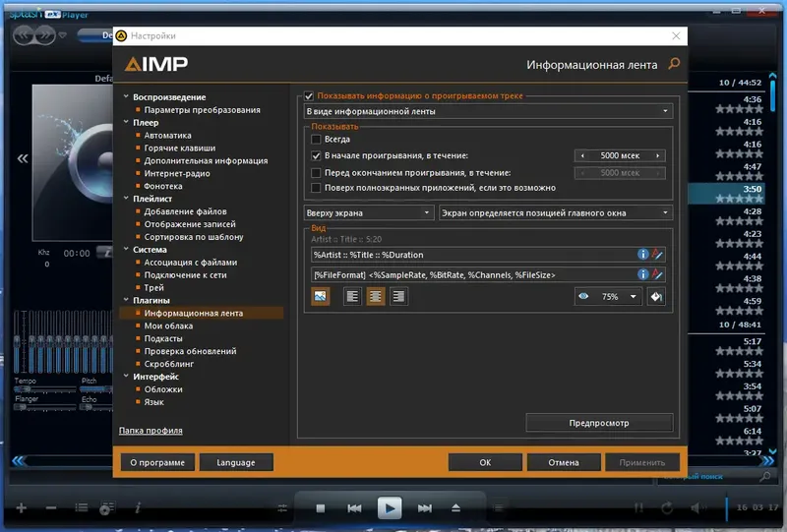Open 'Скробблинг' settings page
This screenshot has width=787, height=532.
coord(168,364)
